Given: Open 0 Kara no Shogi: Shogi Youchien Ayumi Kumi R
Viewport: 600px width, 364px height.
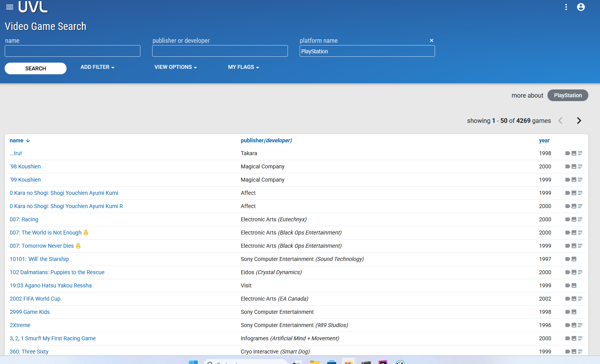Looking at the screenshot, I should (66, 206).
